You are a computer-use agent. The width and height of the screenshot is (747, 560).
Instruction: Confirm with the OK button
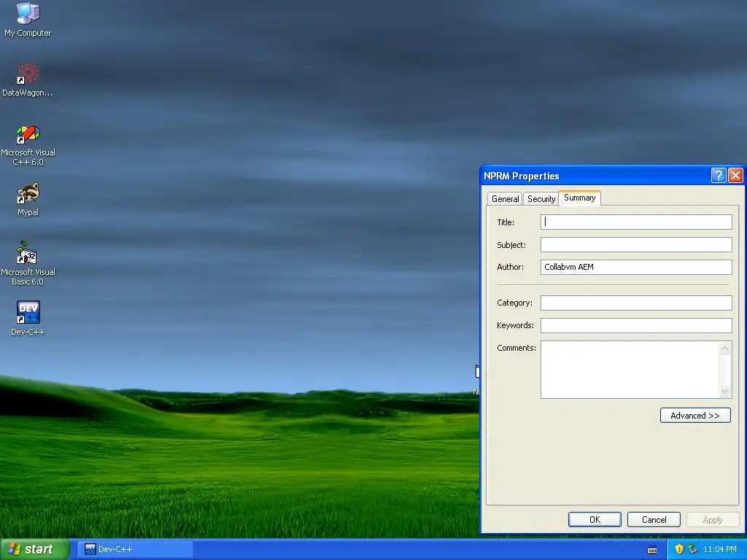[x=595, y=519]
